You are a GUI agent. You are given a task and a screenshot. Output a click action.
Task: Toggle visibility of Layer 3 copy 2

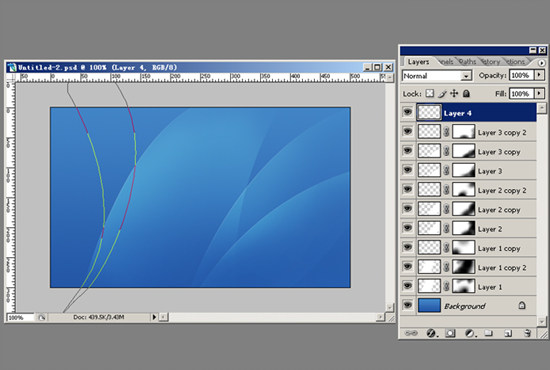[x=408, y=131]
